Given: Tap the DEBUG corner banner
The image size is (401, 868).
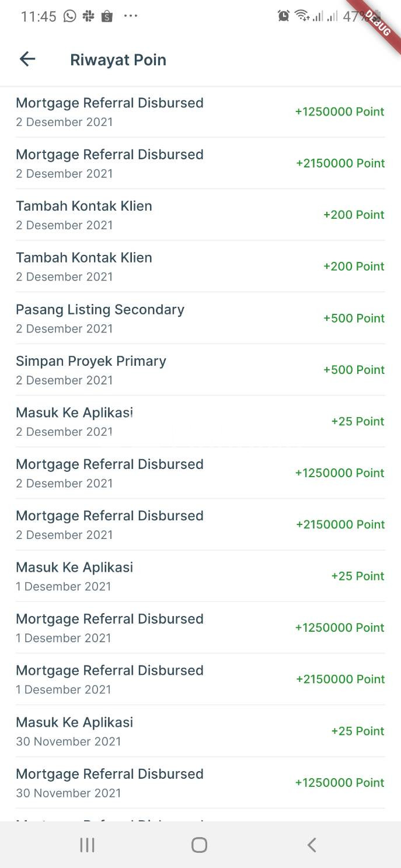Looking at the screenshot, I should click(x=379, y=22).
